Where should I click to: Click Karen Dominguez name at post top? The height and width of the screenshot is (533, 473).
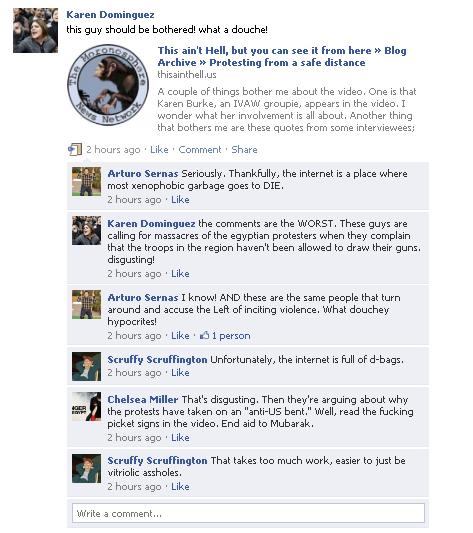click(110, 15)
